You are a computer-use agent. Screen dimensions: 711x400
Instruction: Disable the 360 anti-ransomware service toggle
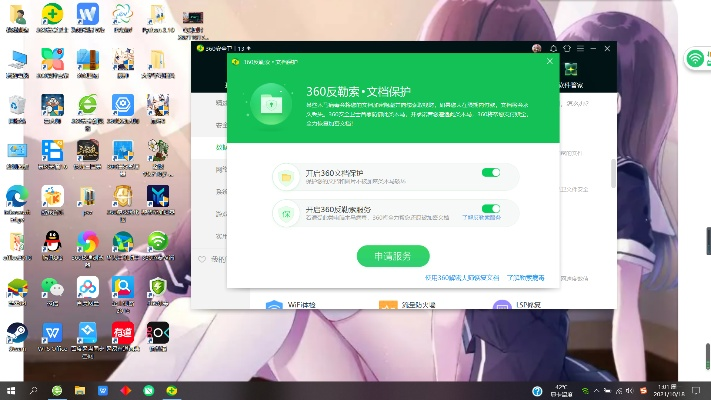[490, 209]
